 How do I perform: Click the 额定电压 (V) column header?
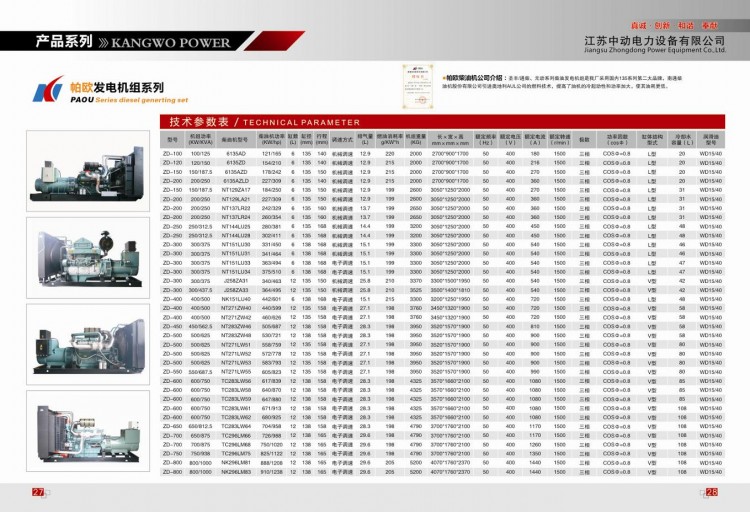point(510,139)
